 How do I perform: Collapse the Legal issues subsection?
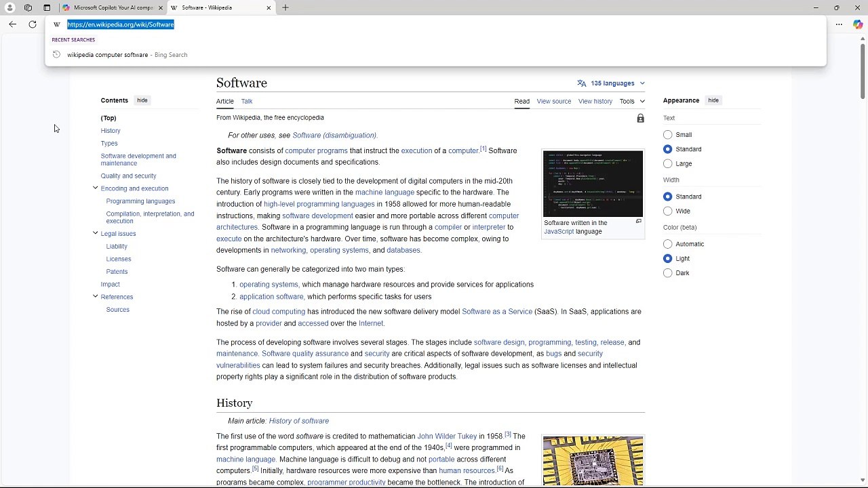[x=95, y=233]
